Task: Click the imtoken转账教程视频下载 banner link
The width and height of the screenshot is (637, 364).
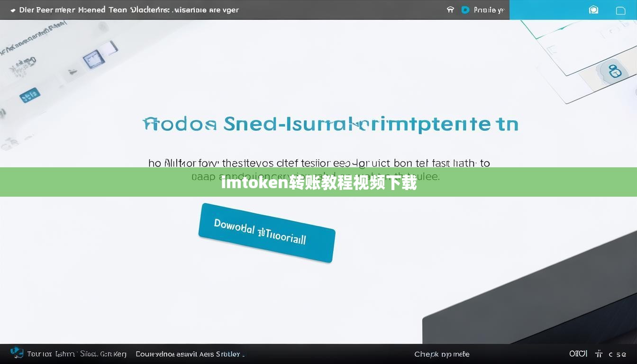Action: [318, 184]
